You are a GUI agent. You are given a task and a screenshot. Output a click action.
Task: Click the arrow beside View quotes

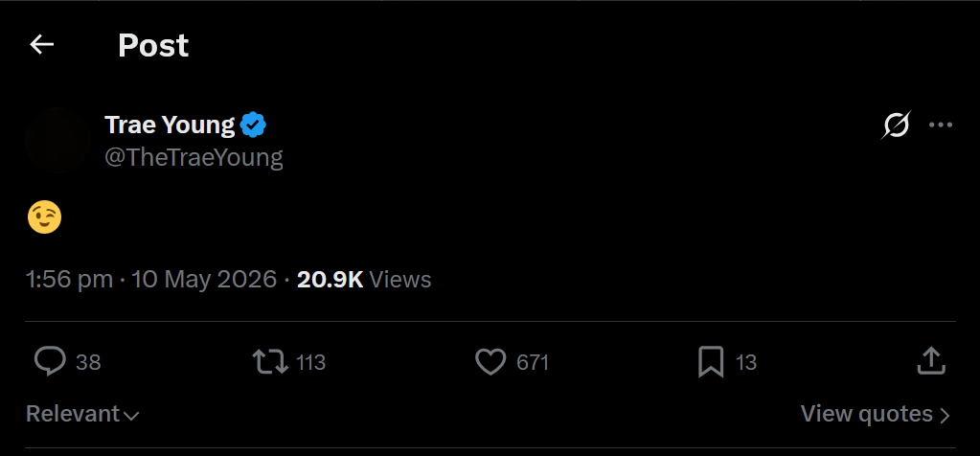[945, 416]
